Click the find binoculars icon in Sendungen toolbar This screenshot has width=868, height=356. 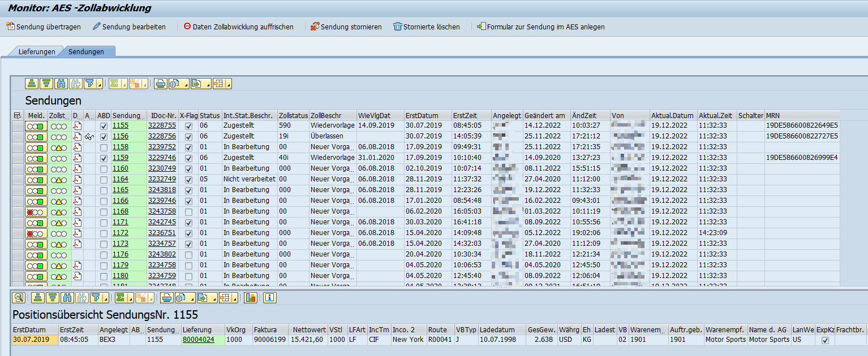pos(61,84)
